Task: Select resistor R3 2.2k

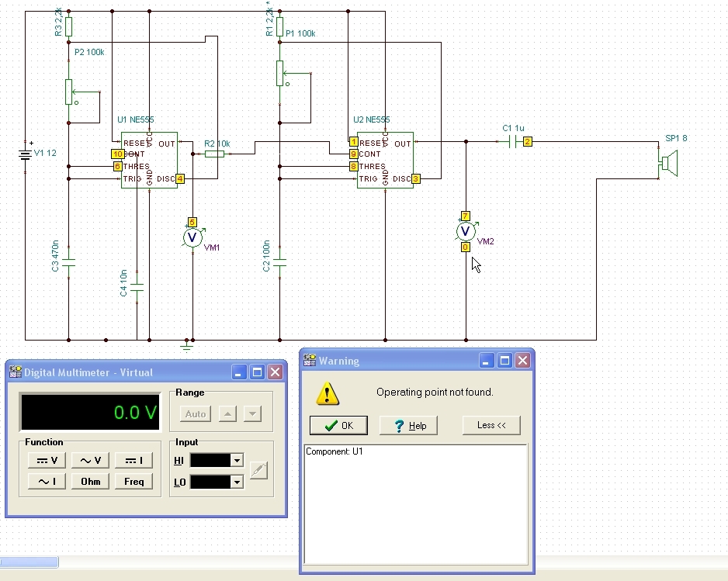Action: click(69, 26)
